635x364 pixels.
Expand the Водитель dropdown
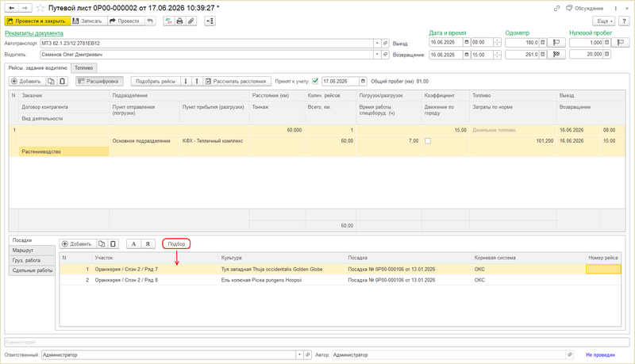(377, 54)
